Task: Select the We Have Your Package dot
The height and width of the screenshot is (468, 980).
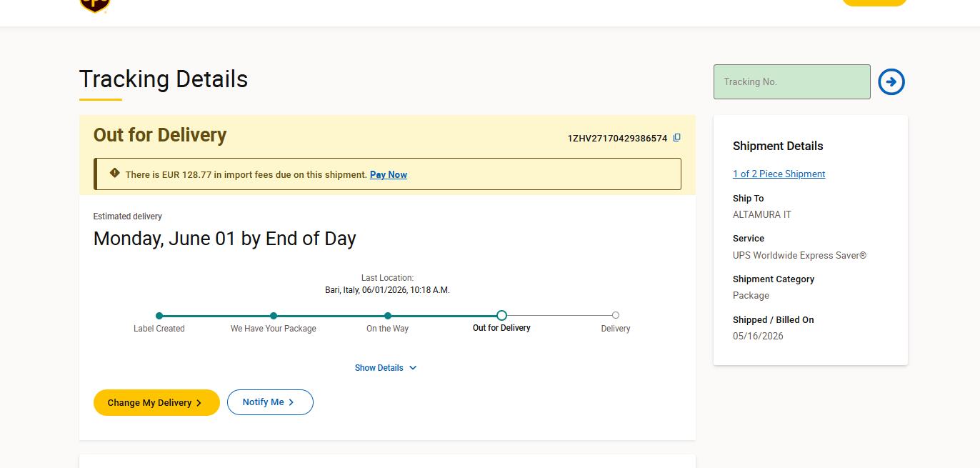Action: pyautogui.click(x=274, y=316)
